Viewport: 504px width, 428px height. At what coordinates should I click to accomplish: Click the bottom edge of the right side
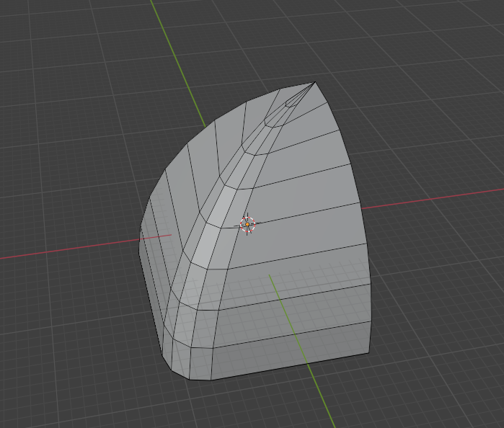point(288,367)
